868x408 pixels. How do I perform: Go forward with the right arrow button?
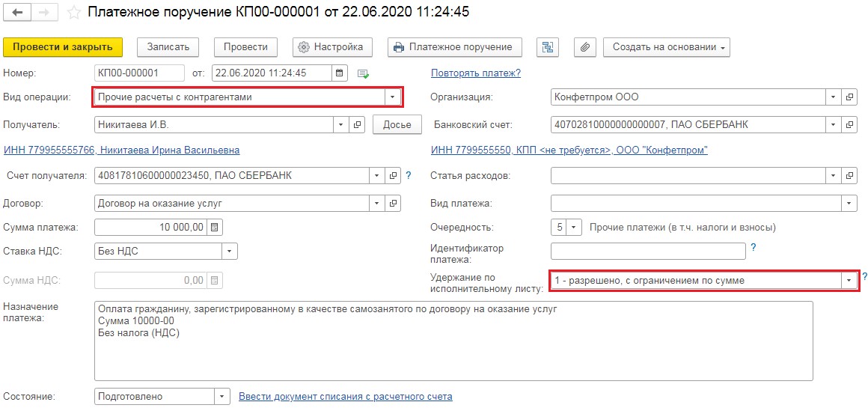[x=43, y=13]
